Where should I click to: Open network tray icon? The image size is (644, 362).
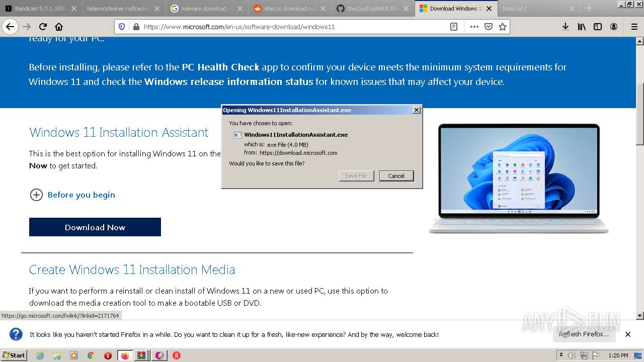[x=584, y=355]
